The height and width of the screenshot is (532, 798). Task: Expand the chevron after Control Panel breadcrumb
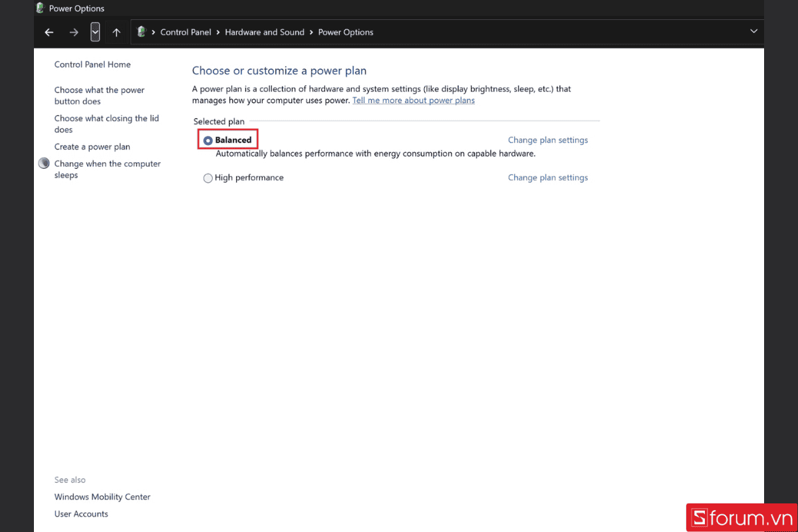tap(218, 32)
